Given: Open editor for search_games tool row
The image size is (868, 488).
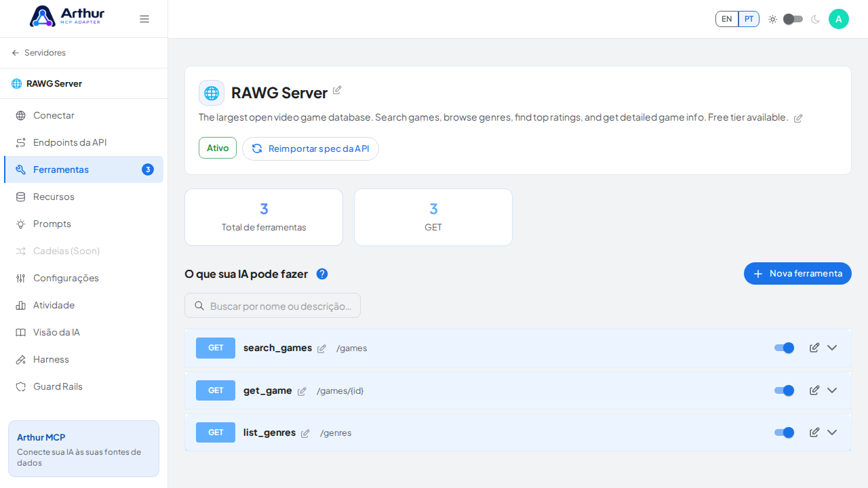Looking at the screenshot, I should pyautogui.click(x=814, y=348).
